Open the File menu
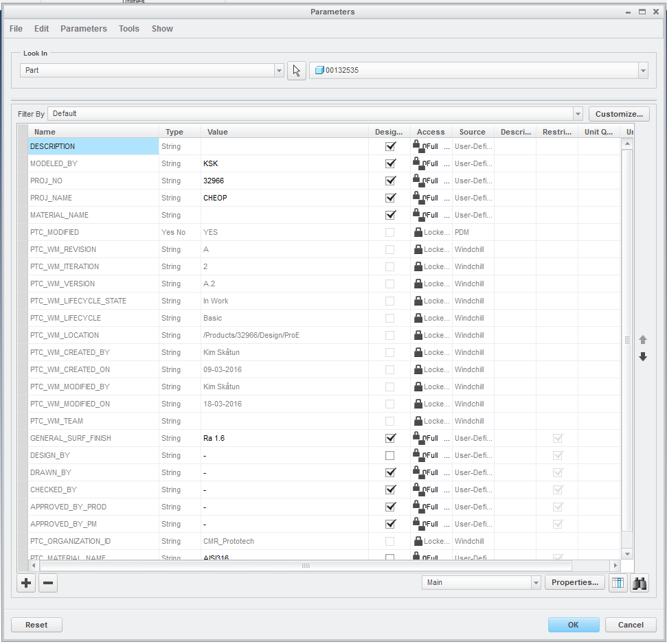 click(16, 28)
